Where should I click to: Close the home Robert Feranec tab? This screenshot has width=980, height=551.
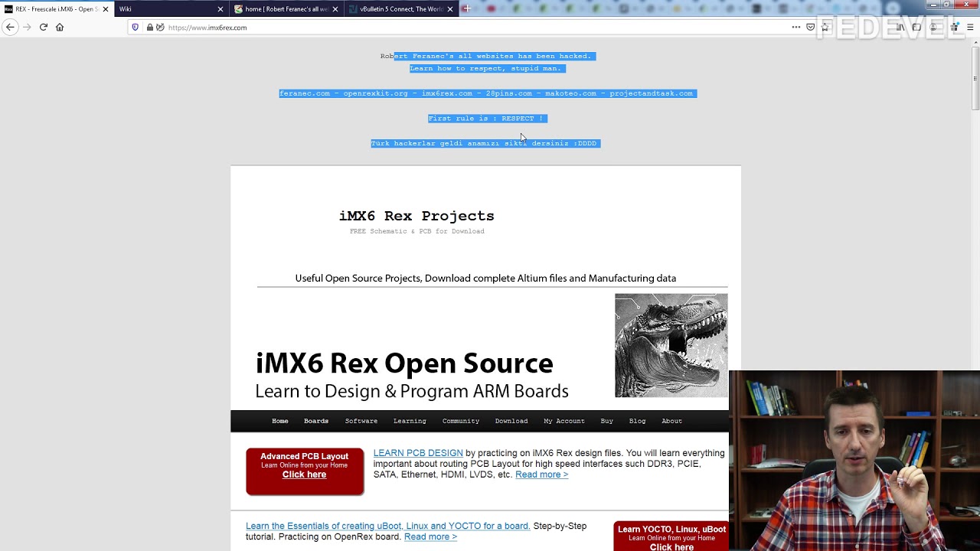click(335, 9)
